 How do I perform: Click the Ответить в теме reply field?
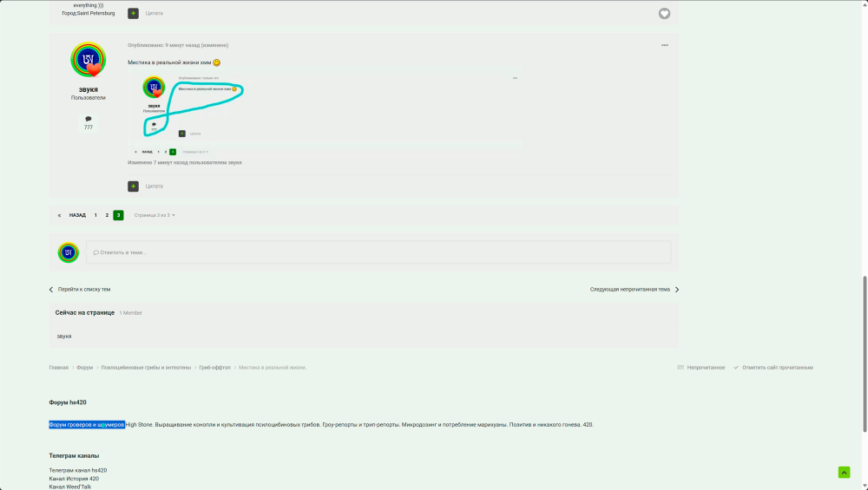pyautogui.click(x=378, y=252)
